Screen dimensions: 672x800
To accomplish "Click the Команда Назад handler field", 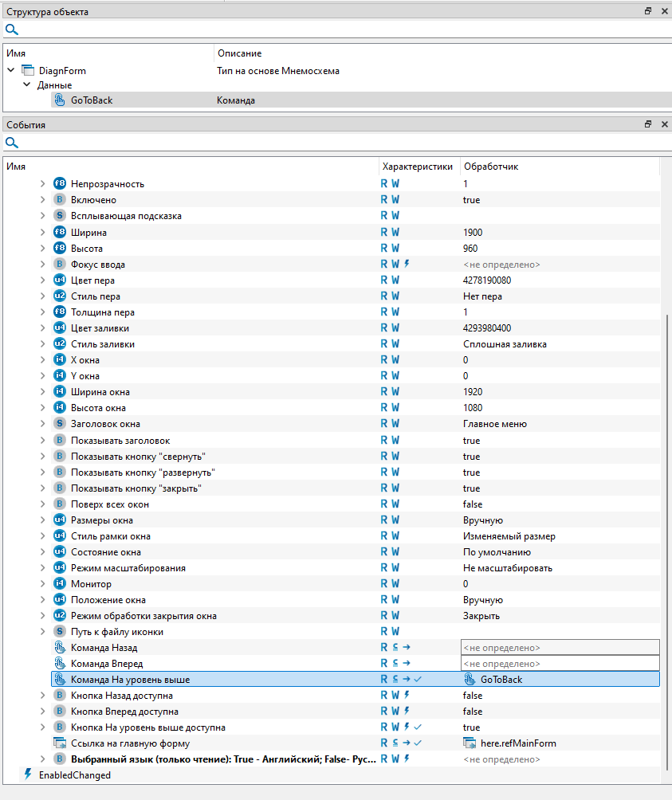I will click(x=560, y=648).
